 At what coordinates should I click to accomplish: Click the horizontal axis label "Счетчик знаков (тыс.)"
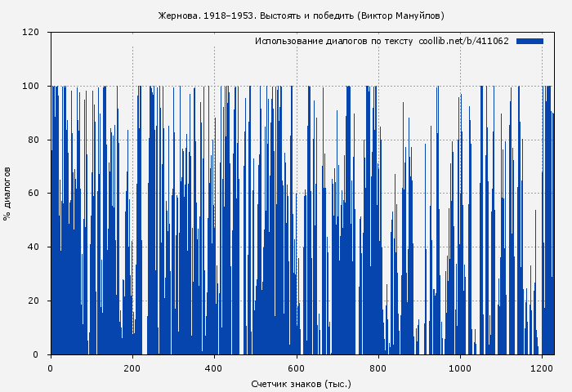[x=302, y=383]
